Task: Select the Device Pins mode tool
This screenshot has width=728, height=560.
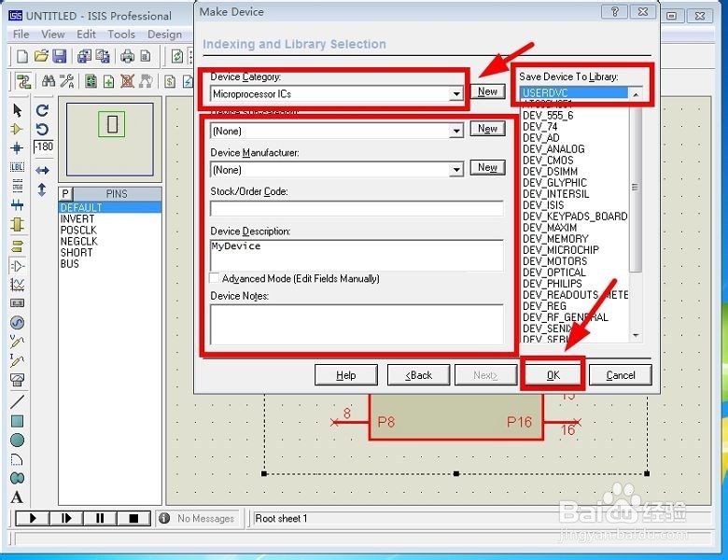Action: click(x=17, y=266)
